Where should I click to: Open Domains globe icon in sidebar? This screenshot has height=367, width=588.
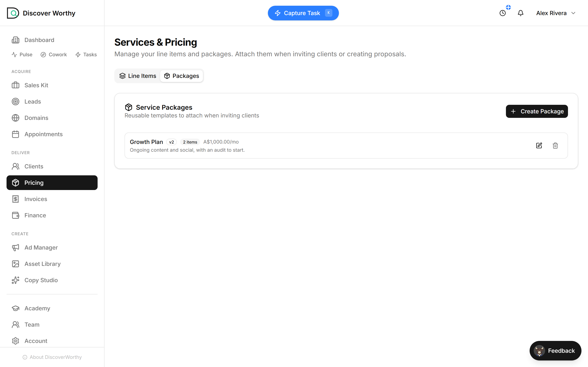tap(16, 118)
